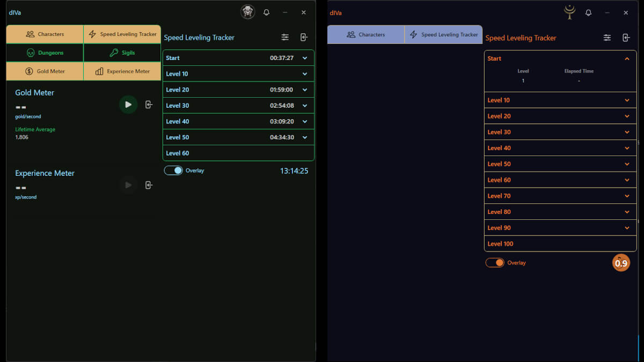Open notifications bell in the green-themed window
Screen dimensions: 644x362
coord(266,12)
